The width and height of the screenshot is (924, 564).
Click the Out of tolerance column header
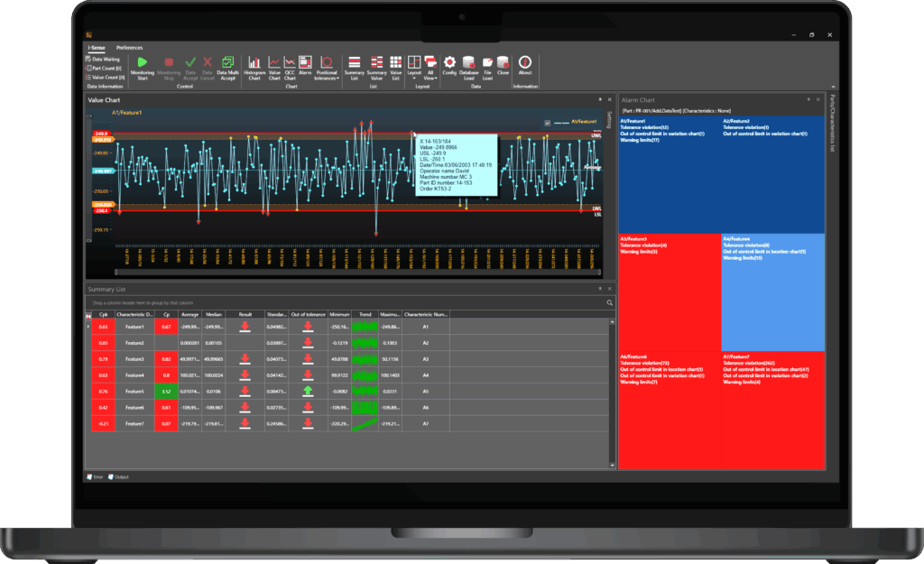click(308, 314)
